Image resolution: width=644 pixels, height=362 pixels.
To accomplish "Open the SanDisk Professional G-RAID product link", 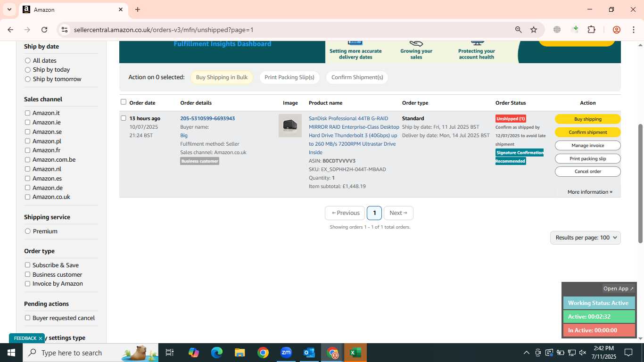I will [354, 135].
